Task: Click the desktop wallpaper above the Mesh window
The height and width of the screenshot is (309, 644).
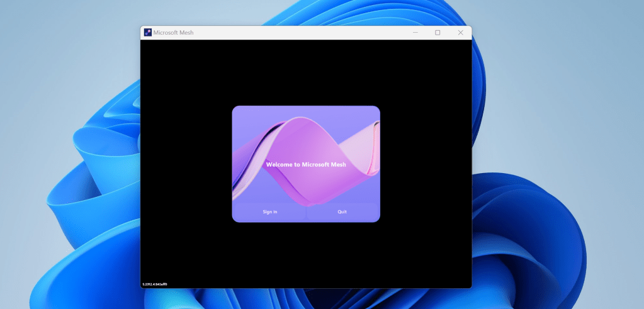Action: click(x=306, y=11)
